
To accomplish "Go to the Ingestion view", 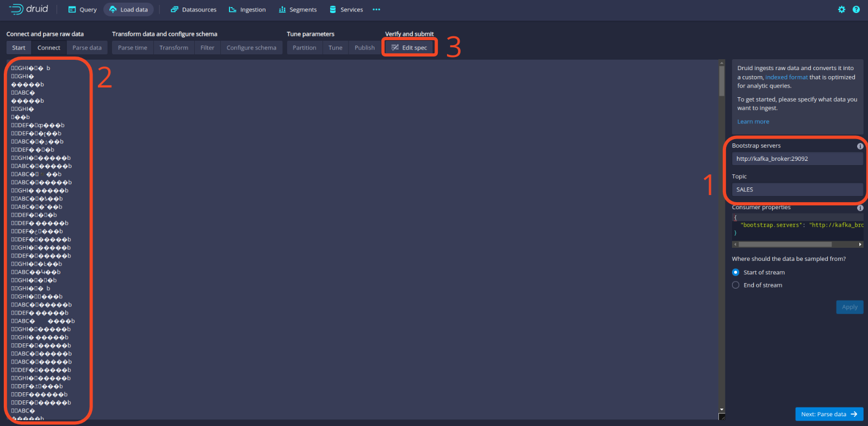I will tap(247, 10).
